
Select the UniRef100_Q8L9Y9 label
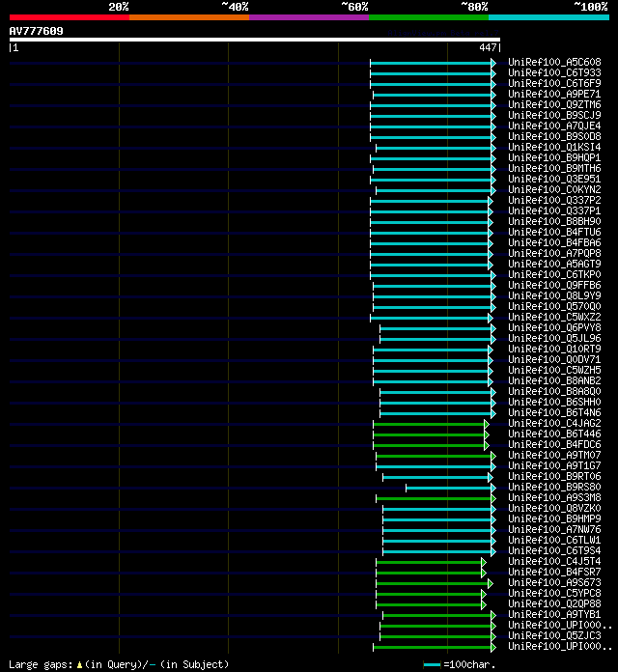click(554, 295)
